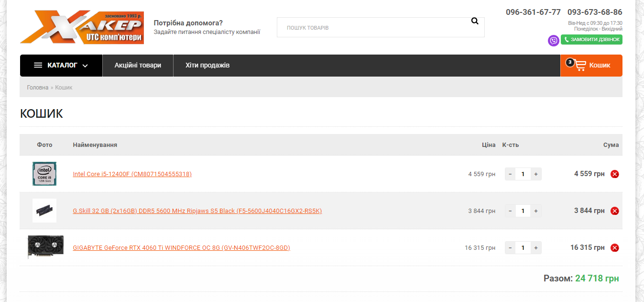The image size is (644, 302).
Task: Remove G.Skill 32 GB RAM from cart
Action: click(x=615, y=211)
